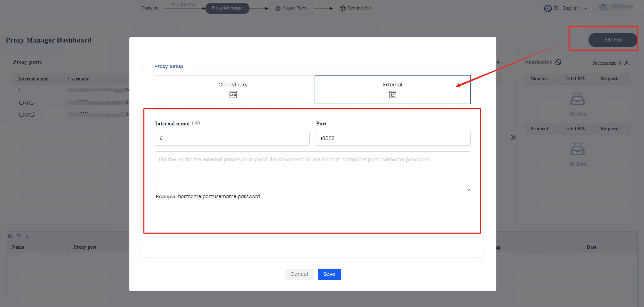Image resolution: width=644 pixels, height=307 pixels.
Task: Clear the request logs with the ban icon
Action: coord(10,236)
